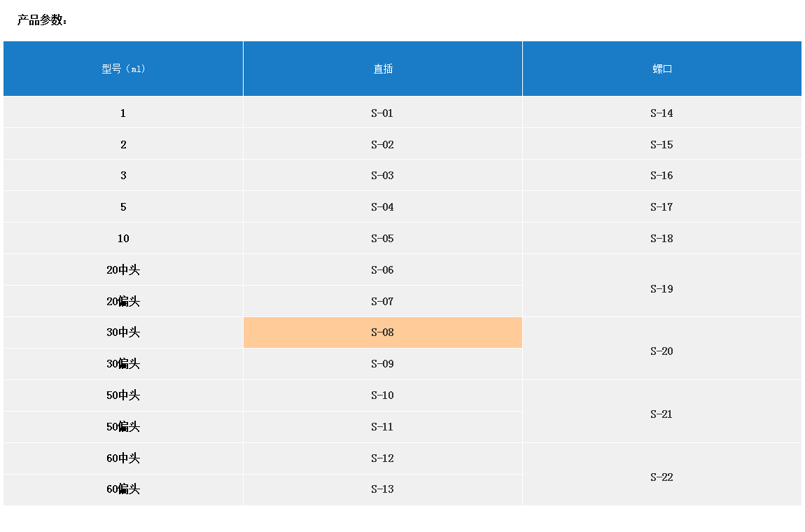Image resolution: width=805 pixels, height=532 pixels.
Task: Click the S-05 cell
Action: [382, 239]
